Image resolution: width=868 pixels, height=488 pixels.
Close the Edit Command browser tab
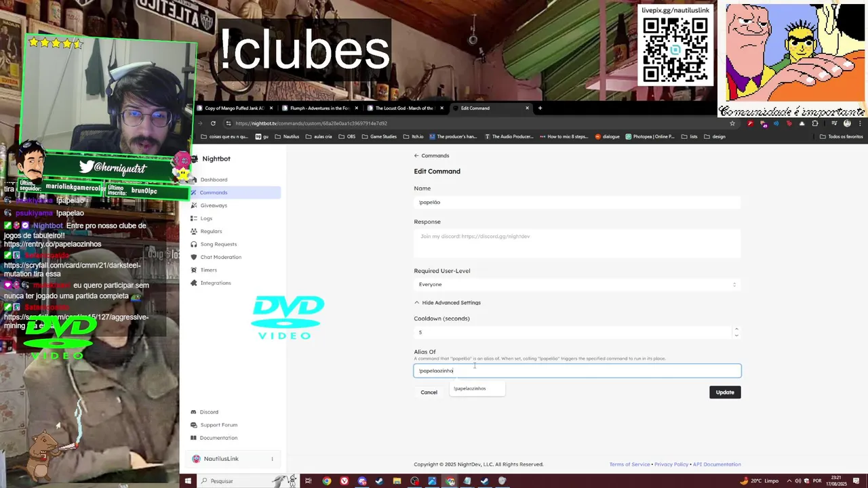tap(527, 108)
